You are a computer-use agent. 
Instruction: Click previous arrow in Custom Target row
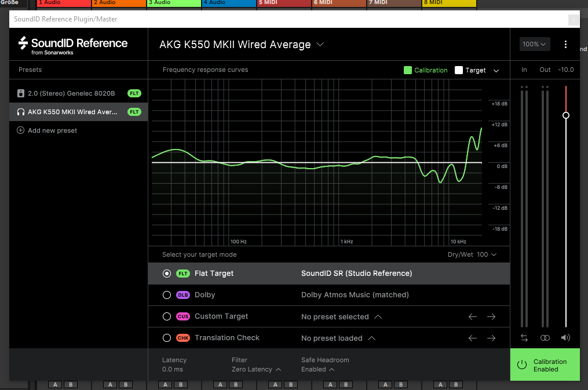click(x=473, y=317)
